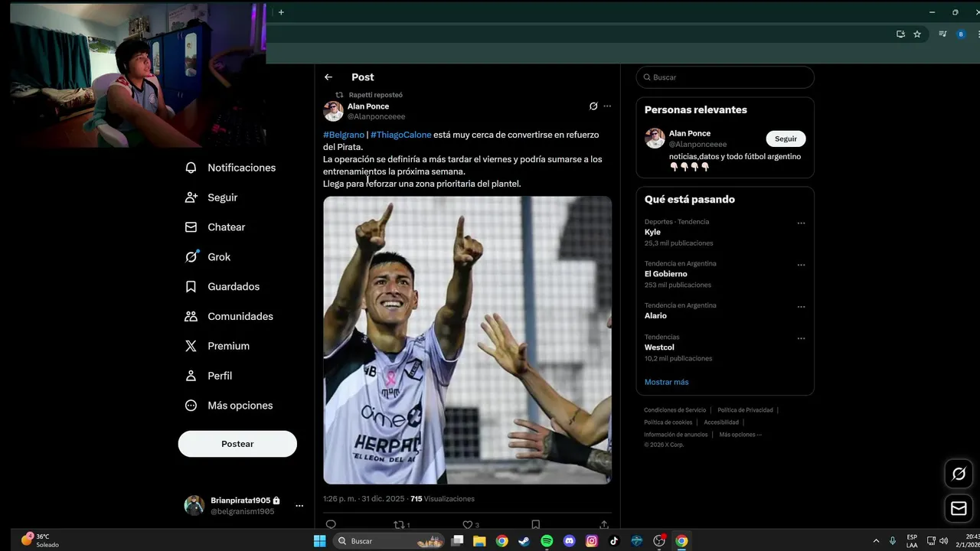Image resolution: width=980 pixels, height=551 pixels.
Task: Open more options for the Kyle trend
Action: 801,223
